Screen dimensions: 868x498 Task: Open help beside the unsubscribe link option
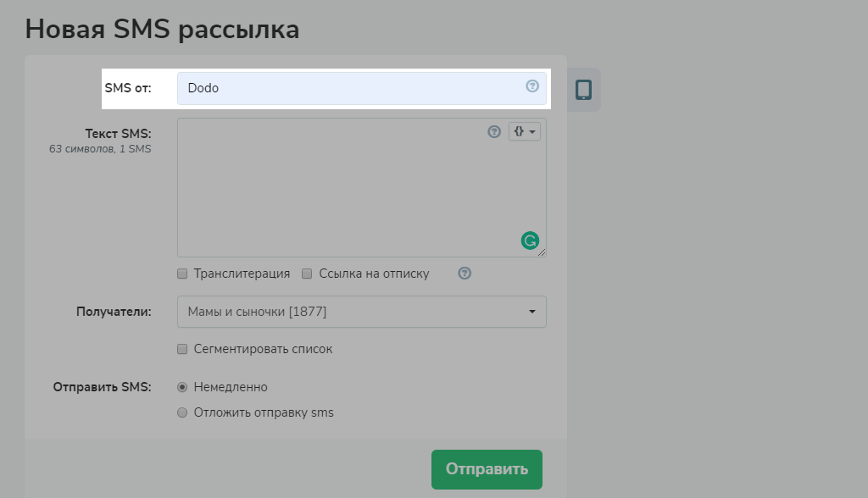(465, 273)
